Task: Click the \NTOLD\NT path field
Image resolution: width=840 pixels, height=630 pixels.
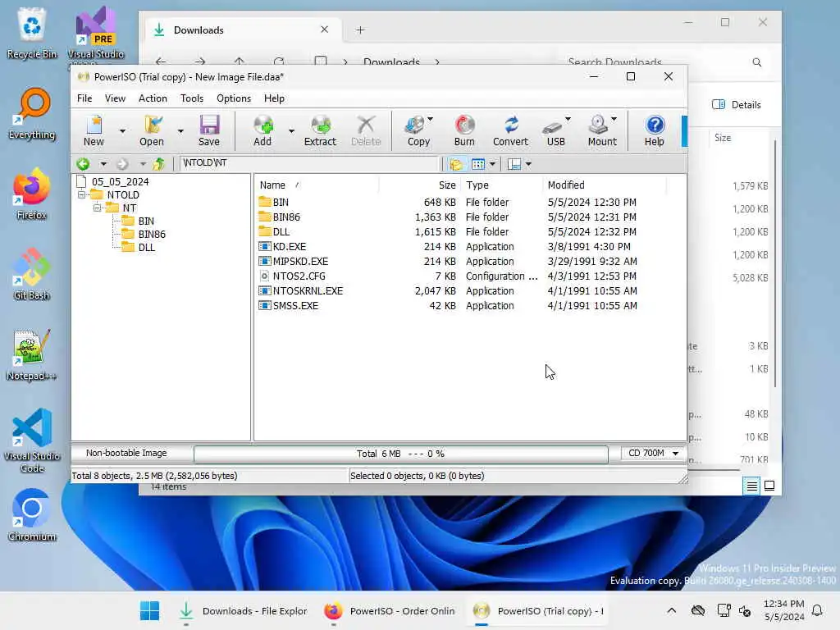Action: point(308,163)
